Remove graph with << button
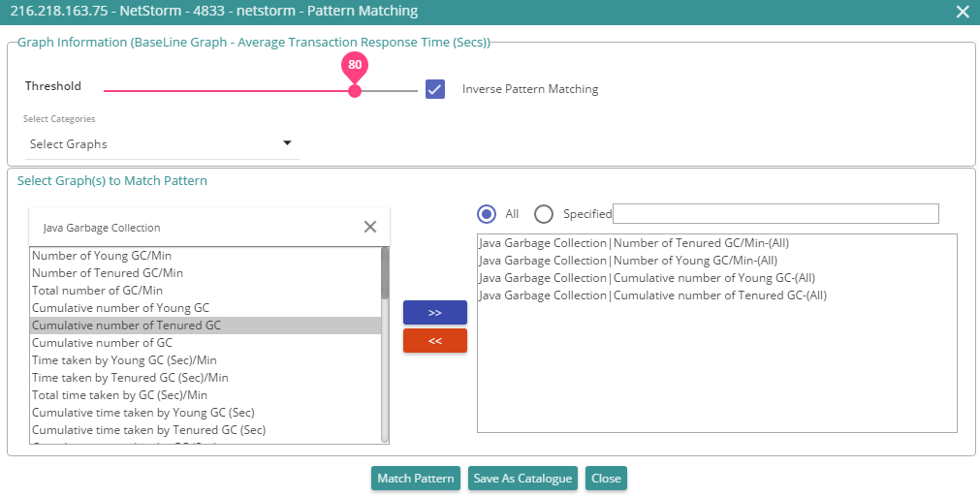The image size is (980, 497). [435, 341]
